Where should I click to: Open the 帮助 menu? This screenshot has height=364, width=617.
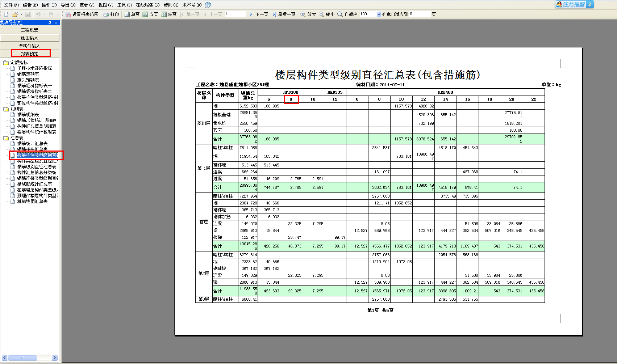click(171, 5)
